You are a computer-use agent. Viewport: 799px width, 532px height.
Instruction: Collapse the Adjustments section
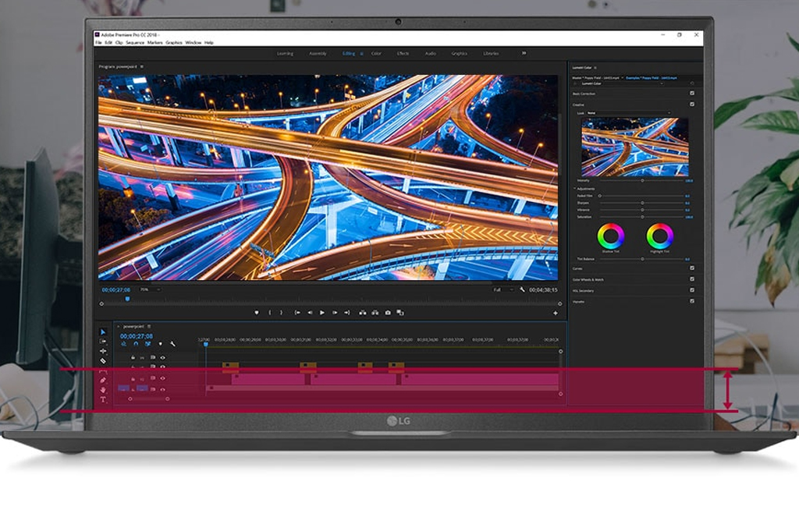tap(574, 189)
